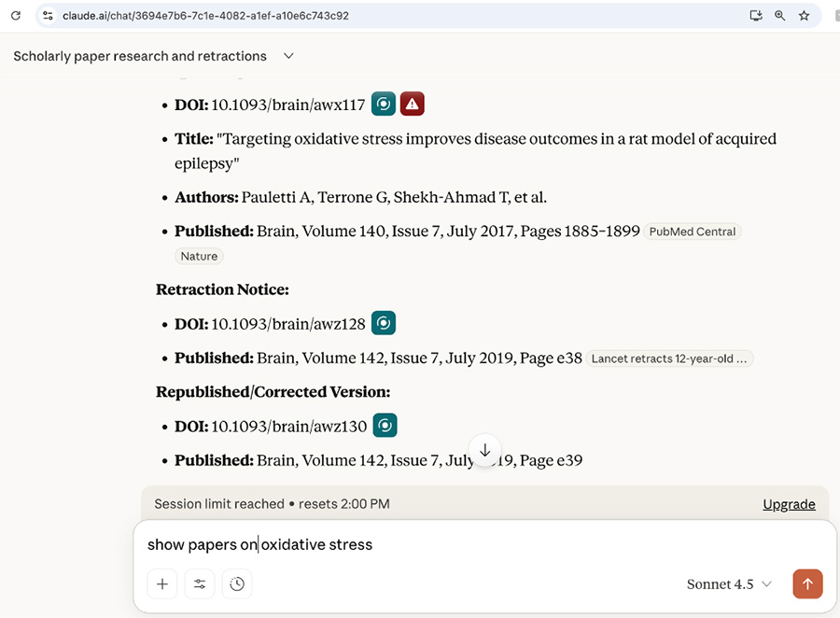Image resolution: width=840 pixels, height=618 pixels.
Task: Click the red warning icon beside awx117
Action: point(413,105)
